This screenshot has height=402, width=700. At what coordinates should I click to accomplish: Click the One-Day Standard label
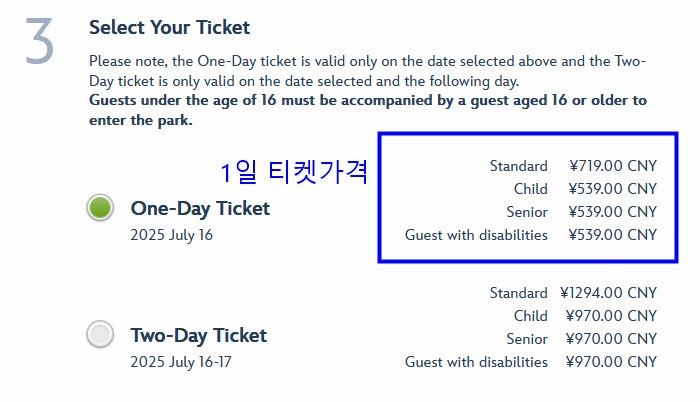point(518,166)
